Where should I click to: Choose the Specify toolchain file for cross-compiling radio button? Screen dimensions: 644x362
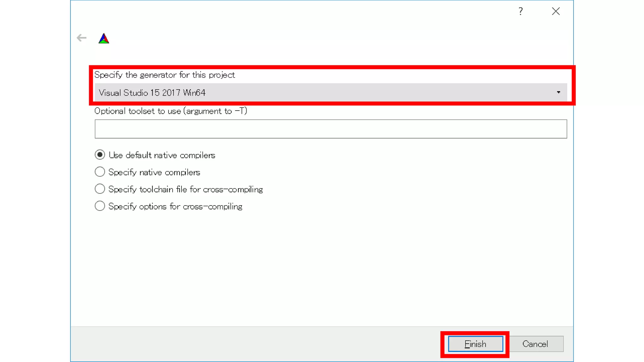click(100, 189)
